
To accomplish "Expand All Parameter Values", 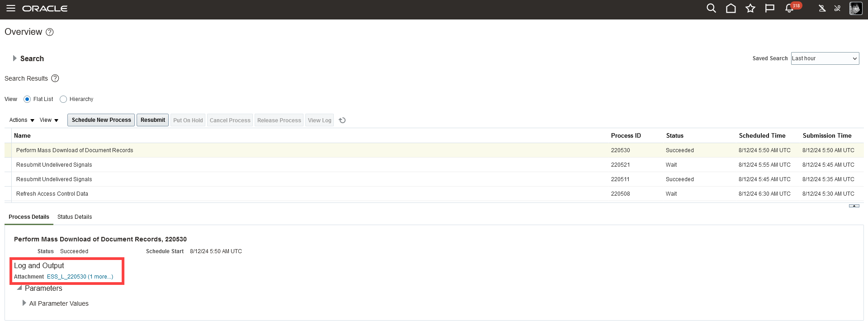I will pos(24,303).
